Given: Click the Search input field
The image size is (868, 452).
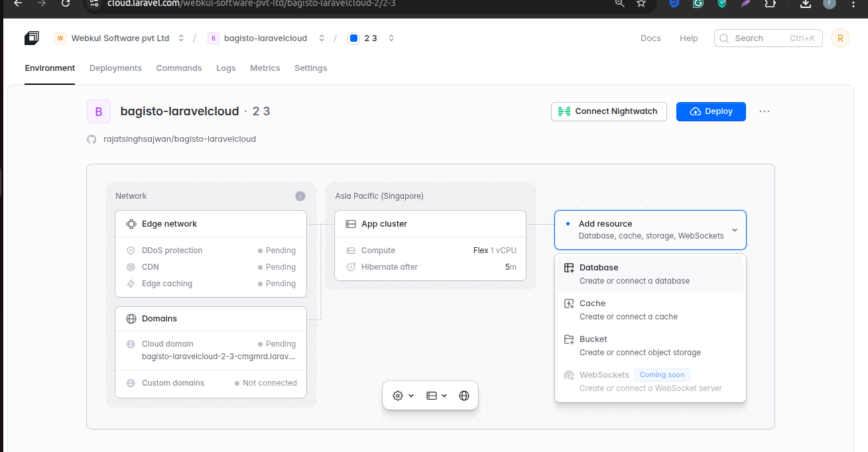Looking at the screenshot, I should (x=768, y=38).
